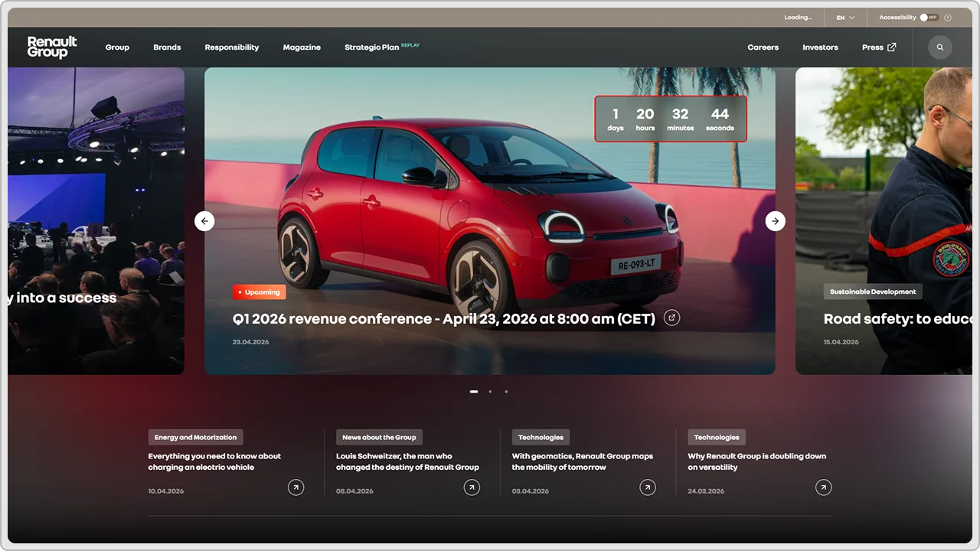Viewport: 980px width, 551px height.
Task: Go to Careers page
Action: click(x=763, y=47)
